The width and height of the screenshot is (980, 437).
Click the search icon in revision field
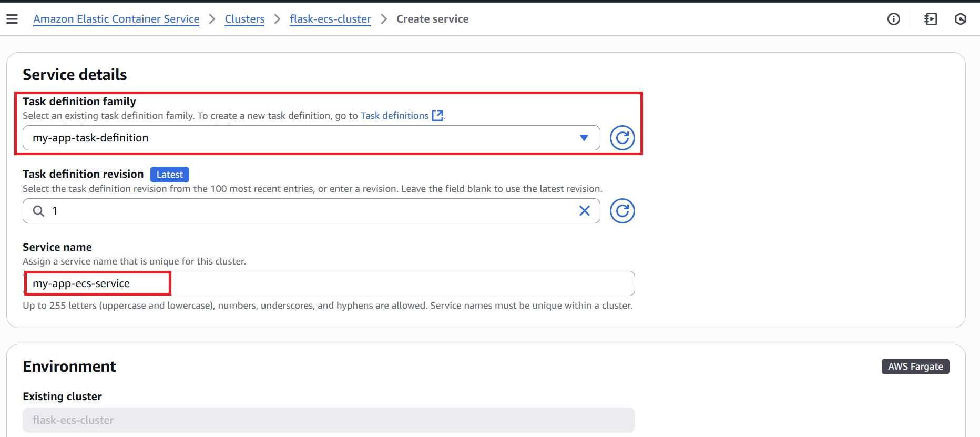[38, 211]
